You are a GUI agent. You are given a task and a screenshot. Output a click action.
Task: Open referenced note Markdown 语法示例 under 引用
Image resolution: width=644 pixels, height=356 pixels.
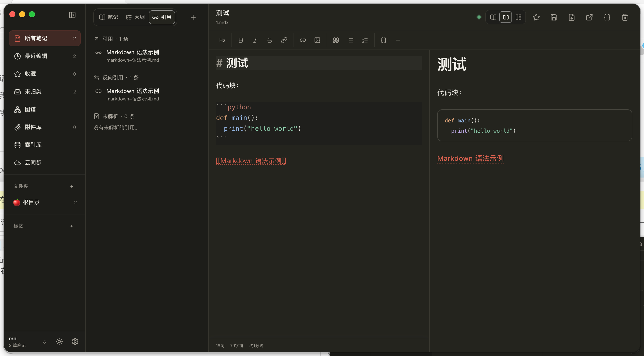[x=147, y=56]
